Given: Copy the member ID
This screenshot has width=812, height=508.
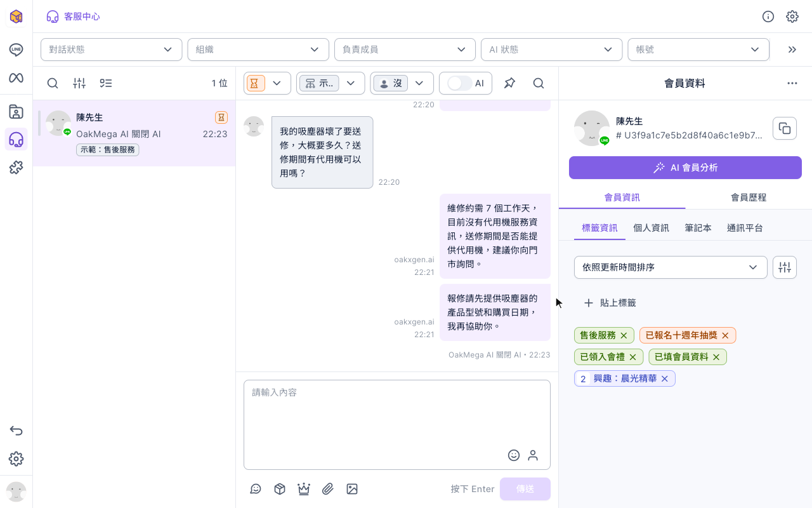Looking at the screenshot, I should click(x=785, y=128).
